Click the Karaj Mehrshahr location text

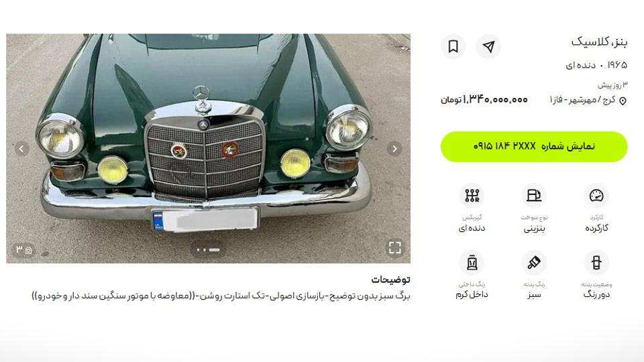pos(582,100)
